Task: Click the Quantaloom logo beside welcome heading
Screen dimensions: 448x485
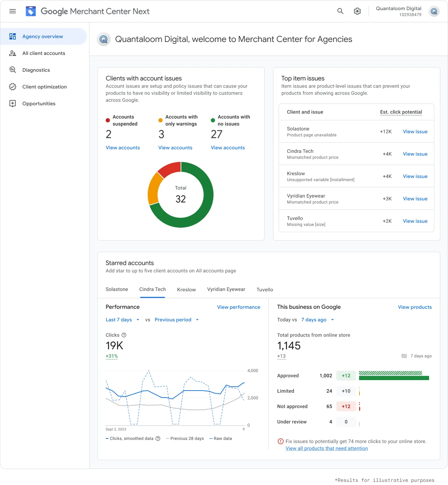Action: click(x=104, y=39)
